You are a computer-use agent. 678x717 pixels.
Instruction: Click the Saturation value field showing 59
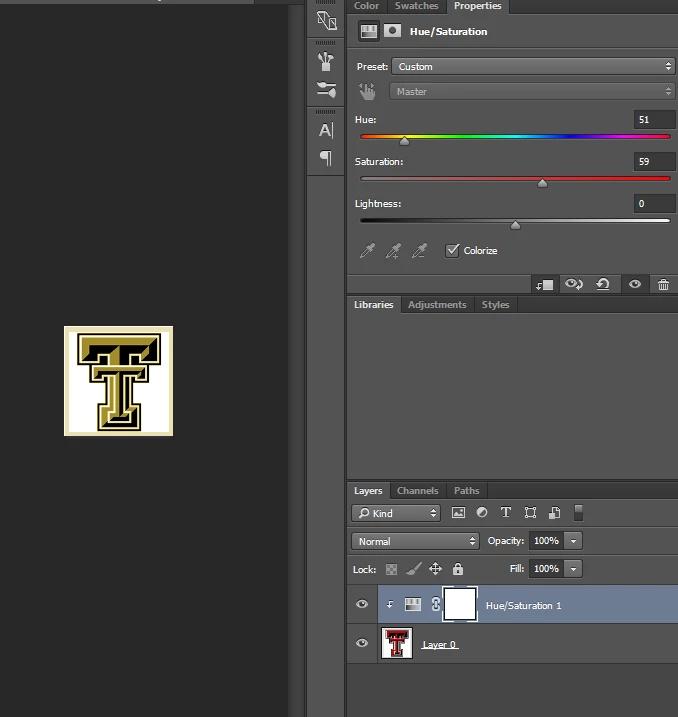[655, 161]
